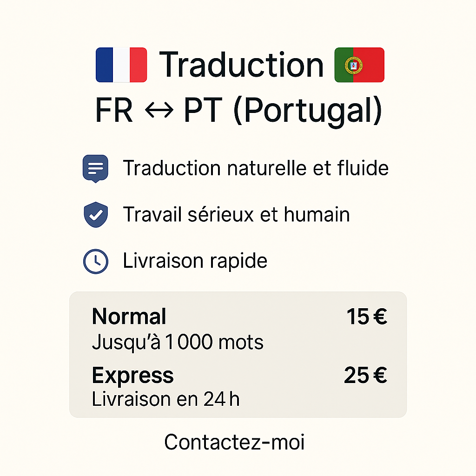Click the French flag icon

coord(121,65)
